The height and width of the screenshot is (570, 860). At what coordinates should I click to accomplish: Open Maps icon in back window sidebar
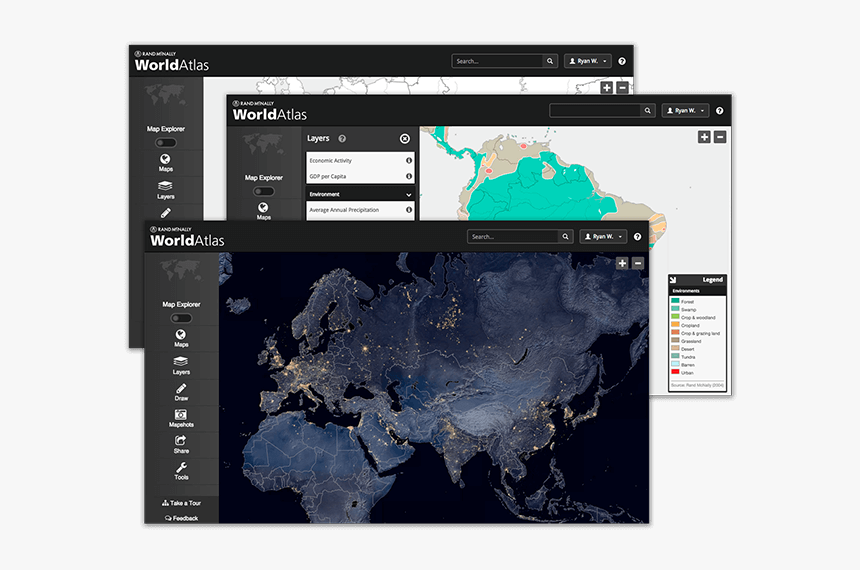166,162
